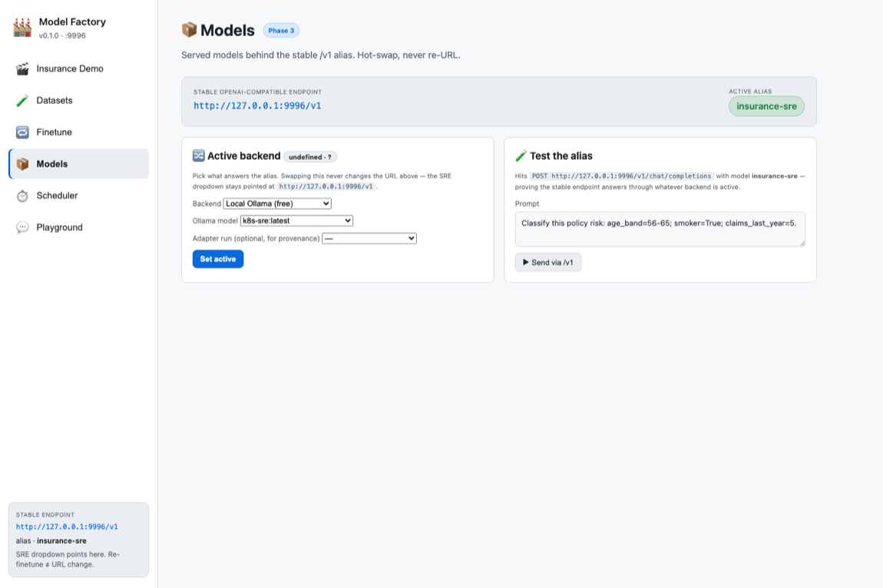
Task: Click Send via /v1 button
Action: click(x=548, y=263)
